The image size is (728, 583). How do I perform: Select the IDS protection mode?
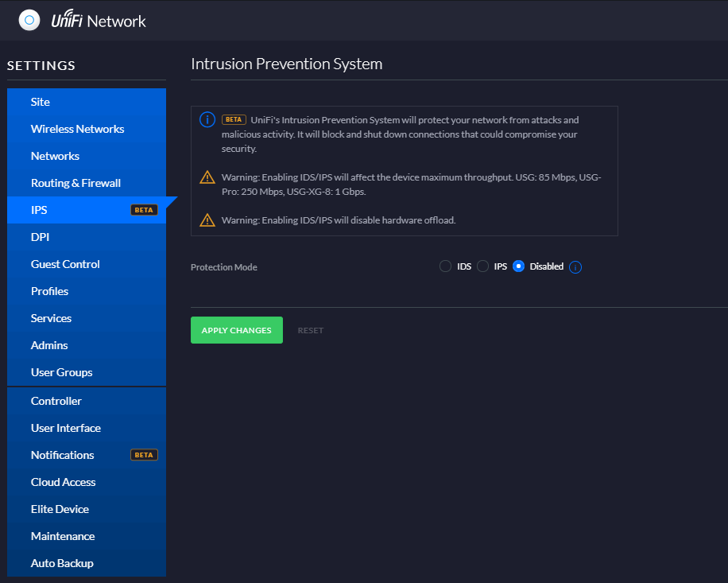coord(445,266)
